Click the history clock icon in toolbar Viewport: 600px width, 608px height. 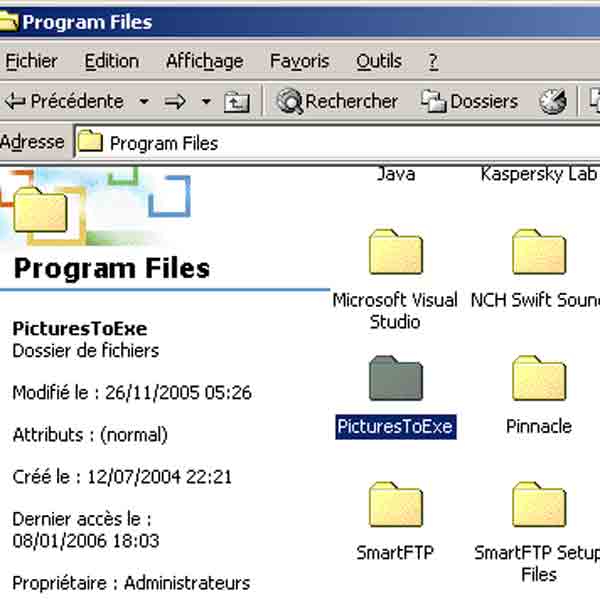(x=553, y=102)
